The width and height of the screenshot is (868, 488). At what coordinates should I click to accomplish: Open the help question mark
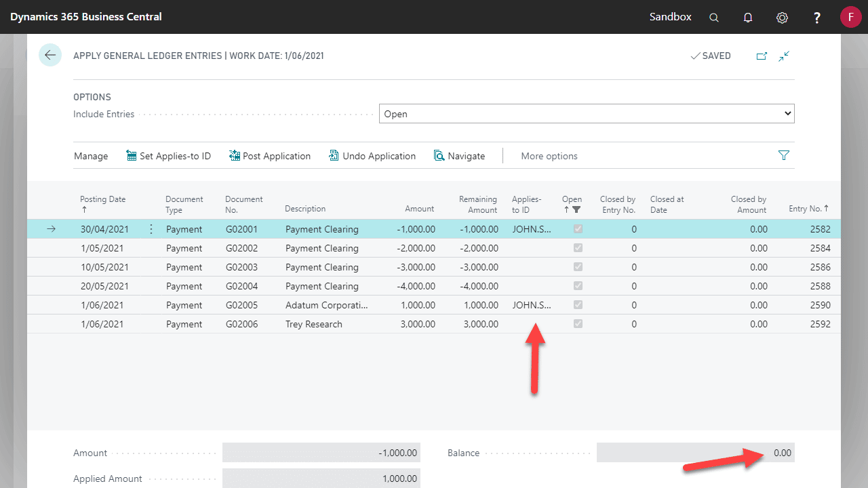click(x=817, y=18)
